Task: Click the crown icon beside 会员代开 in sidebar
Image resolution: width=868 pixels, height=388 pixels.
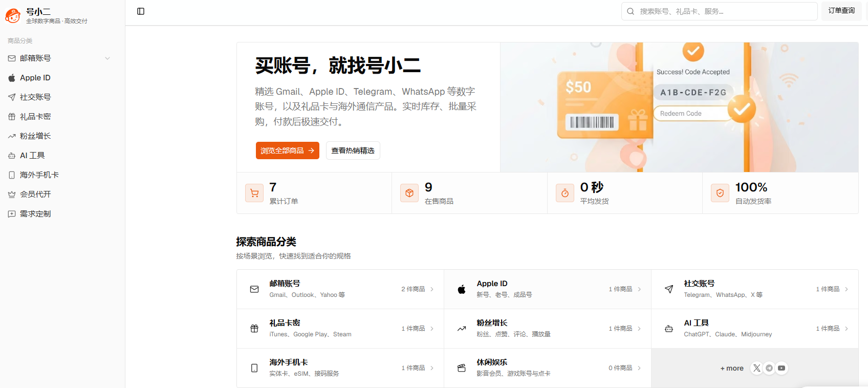Action: coord(12,195)
